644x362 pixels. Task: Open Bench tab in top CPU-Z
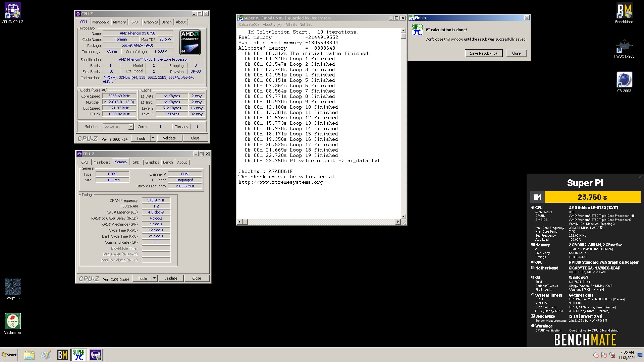coord(167,22)
